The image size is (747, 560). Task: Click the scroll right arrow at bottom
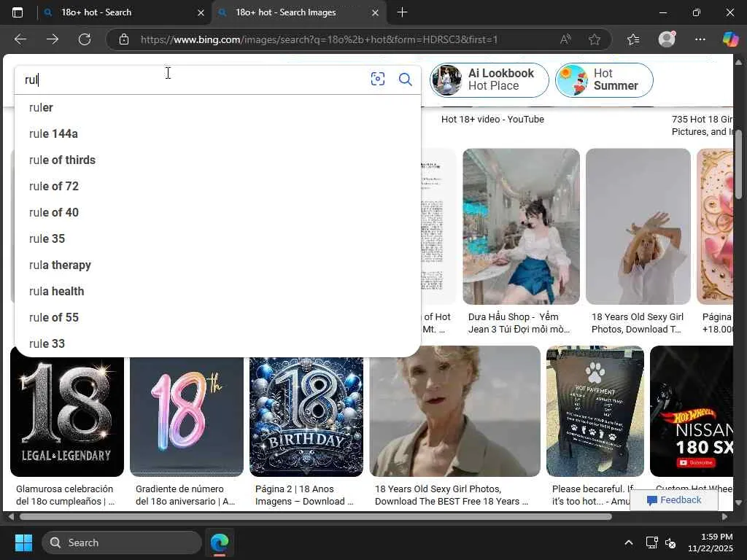(x=724, y=517)
